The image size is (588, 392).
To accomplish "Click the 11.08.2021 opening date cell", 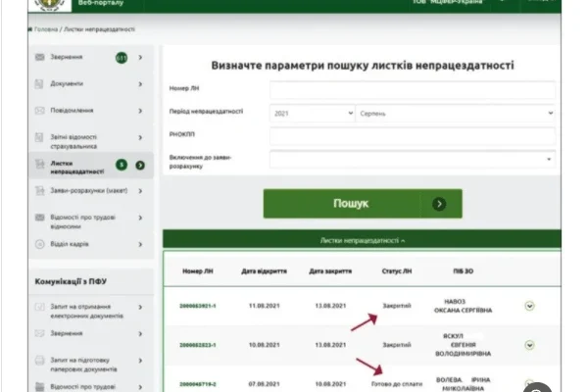I will tap(264, 306).
